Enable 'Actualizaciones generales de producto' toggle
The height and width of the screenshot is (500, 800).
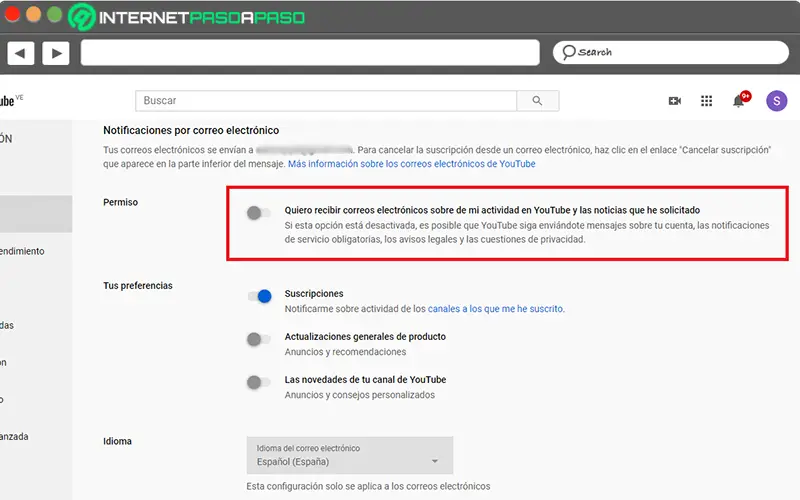click(x=259, y=339)
